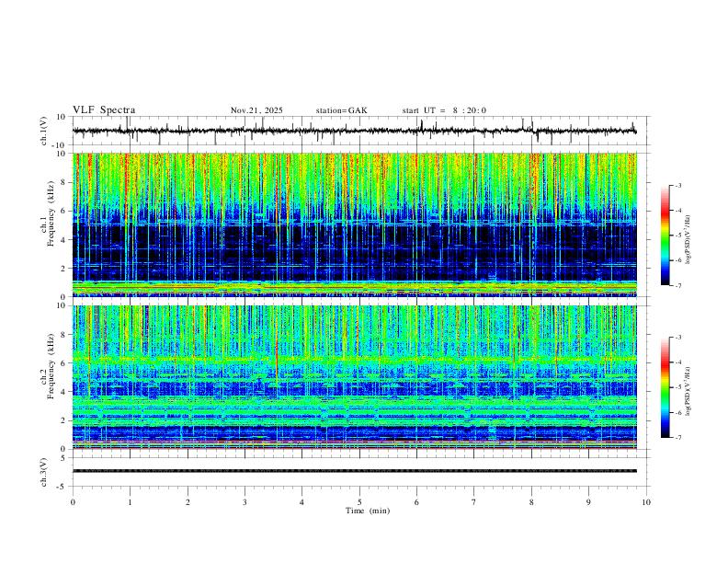728x563 pixels.
Task: Click the "3" minute tick on time axis
Action: (x=245, y=502)
